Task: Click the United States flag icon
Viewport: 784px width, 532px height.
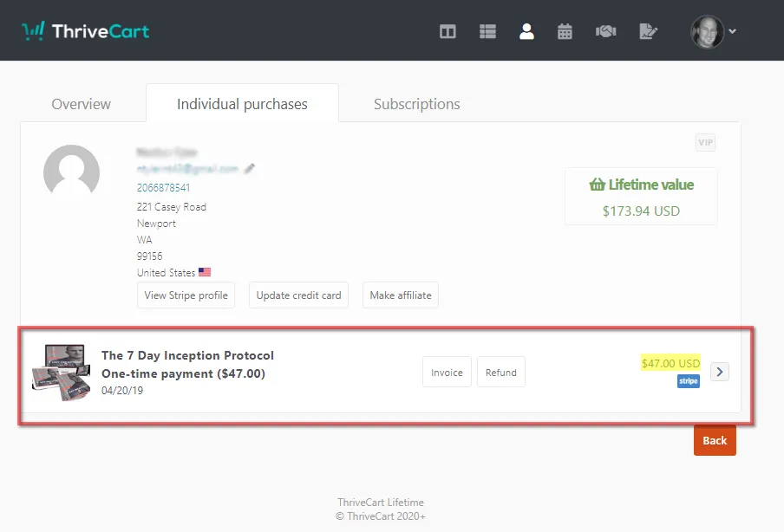Action: [x=205, y=272]
